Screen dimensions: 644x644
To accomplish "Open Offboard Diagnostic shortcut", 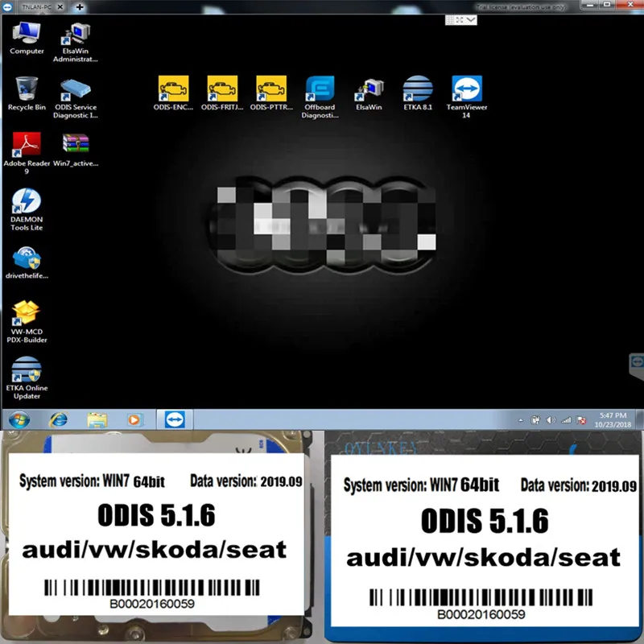I will [320, 97].
